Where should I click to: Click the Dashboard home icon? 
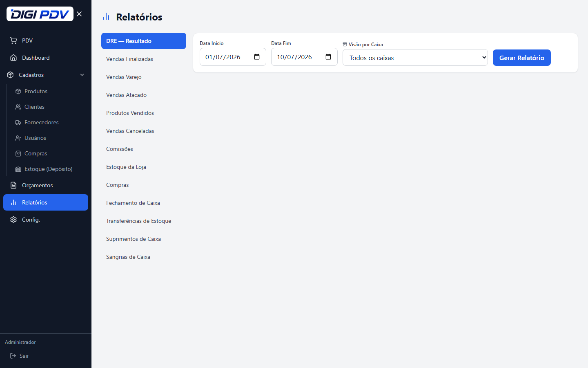pos(13,58)
